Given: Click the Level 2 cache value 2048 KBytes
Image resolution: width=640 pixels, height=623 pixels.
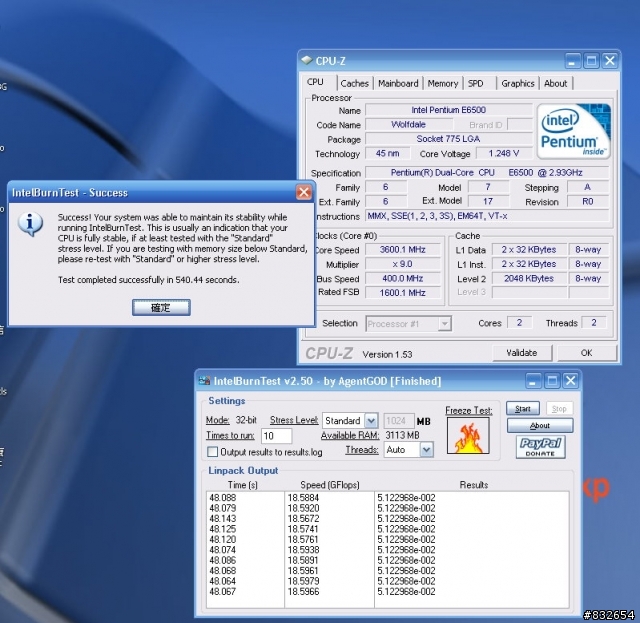Looking at the screenshot, I should pyautogui.click(x=529, y=278).
